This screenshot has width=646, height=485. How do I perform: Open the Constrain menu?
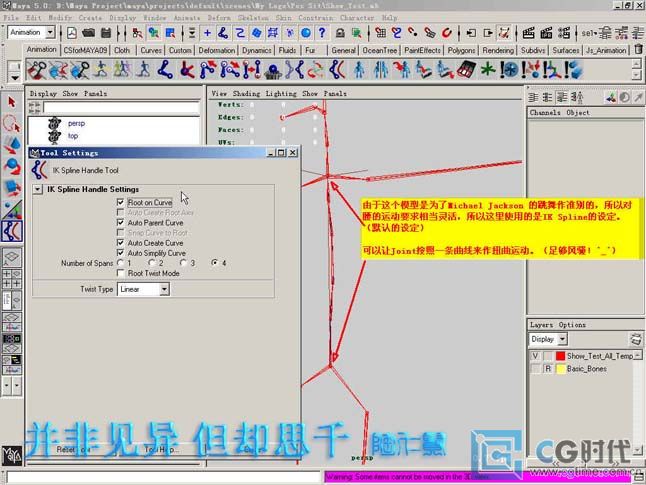pos(316,18)
